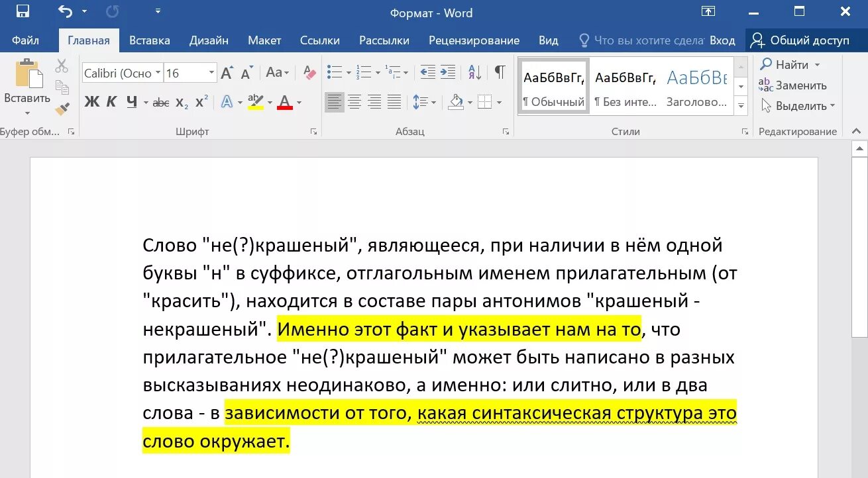Screen dimensions: 868x478
Task: Increase font size with larger A
Action: (x=227, y=73)
